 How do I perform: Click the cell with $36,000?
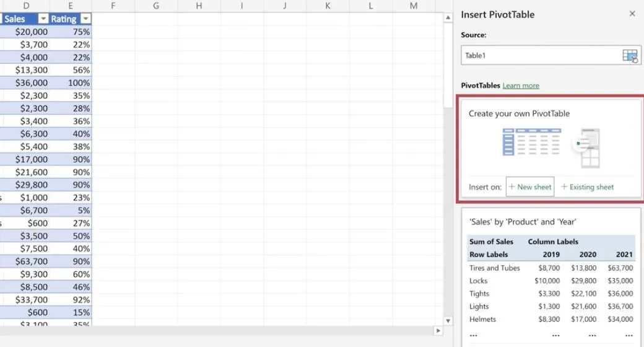25,82
